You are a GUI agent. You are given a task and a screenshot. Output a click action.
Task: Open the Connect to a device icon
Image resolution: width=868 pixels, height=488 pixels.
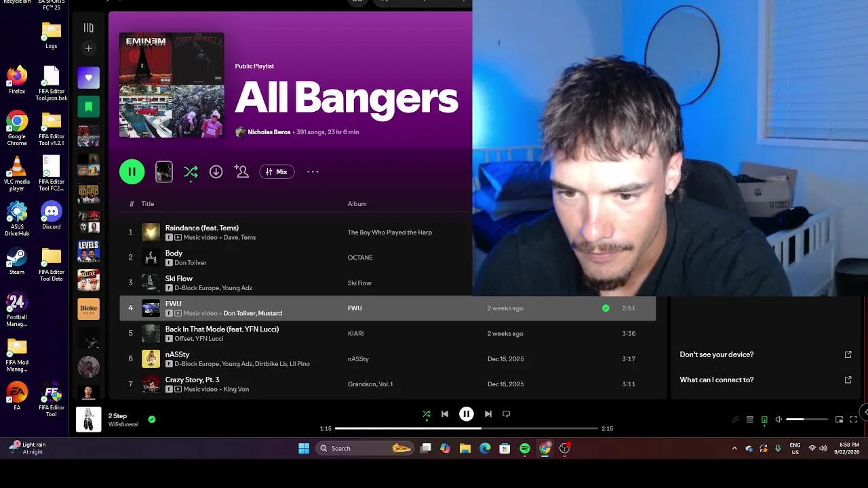pos(764,420)
